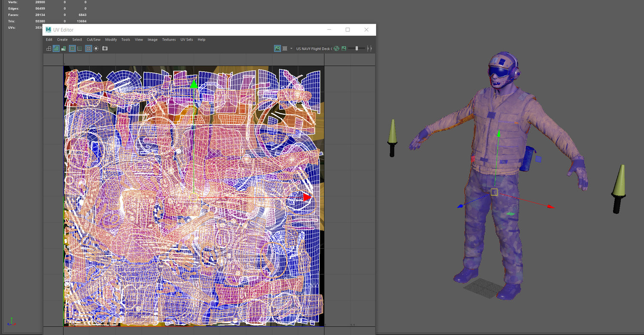The width and height of the screenshot is (644, 335).
Task: Expand the texture list dropdown arrow
Action: click(x=292, y=49)
